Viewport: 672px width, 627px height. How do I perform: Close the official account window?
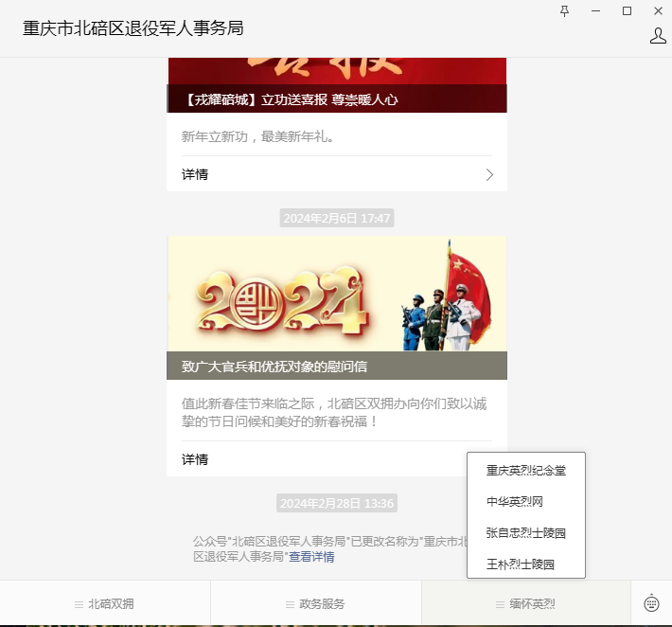(657, 10)
